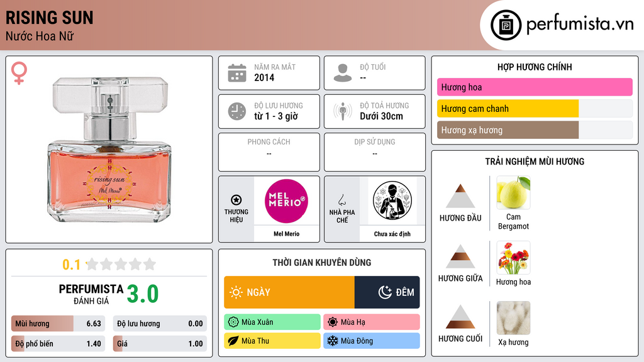Select the Đêm nighttime segment
The height and width of the screenshot is (362, 644).
387,292
